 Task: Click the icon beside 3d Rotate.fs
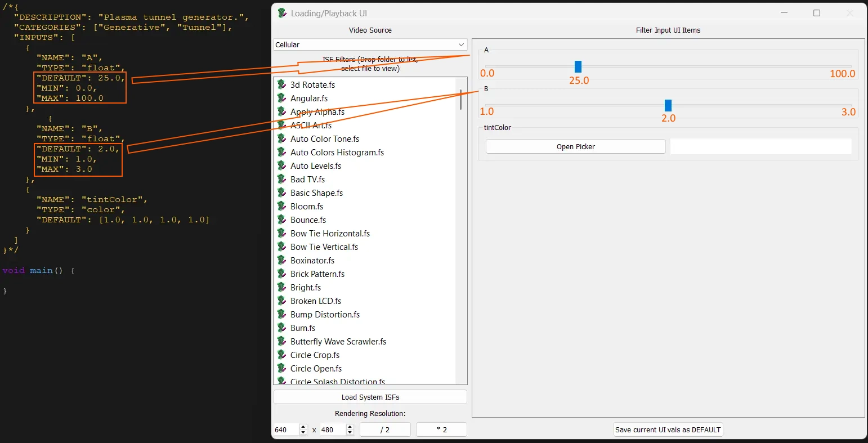point(282,84)
